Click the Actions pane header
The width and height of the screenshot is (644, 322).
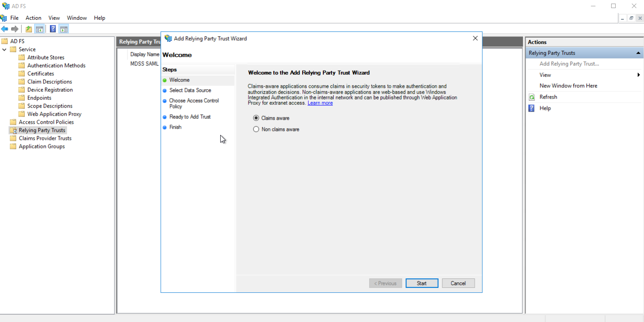585,42
